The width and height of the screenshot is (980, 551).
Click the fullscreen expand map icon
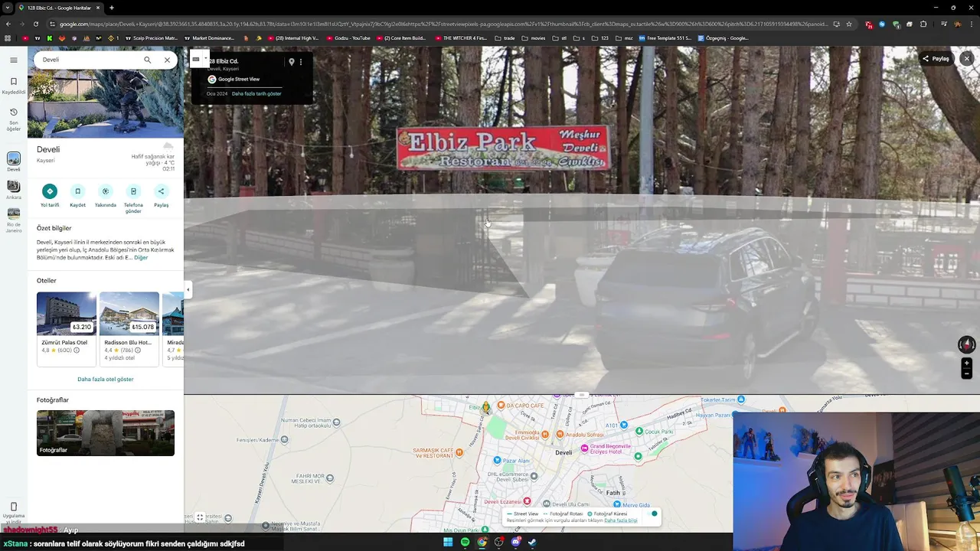point(200,517)
